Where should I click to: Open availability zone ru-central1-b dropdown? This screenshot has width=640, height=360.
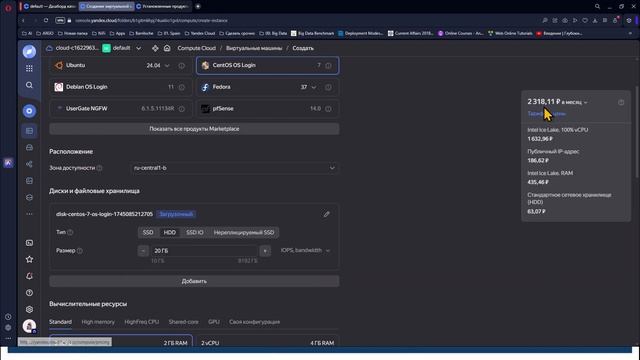234,168
